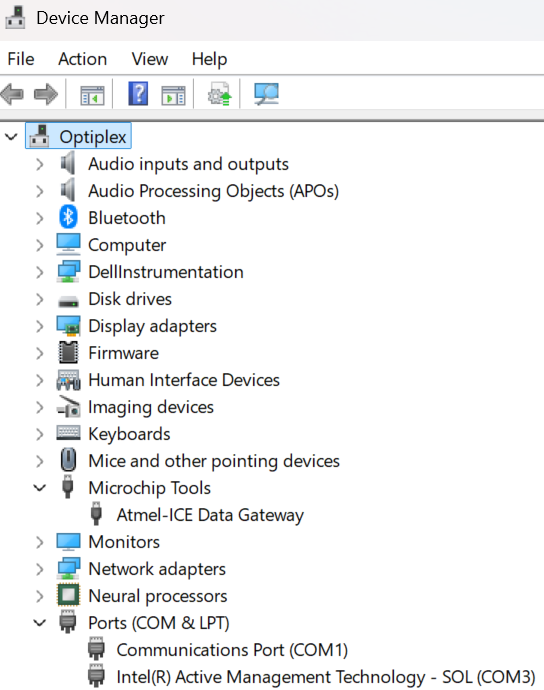This screenshot has height=690, width=544.
Task: Expand the Display adapters category
Action: 40,326
